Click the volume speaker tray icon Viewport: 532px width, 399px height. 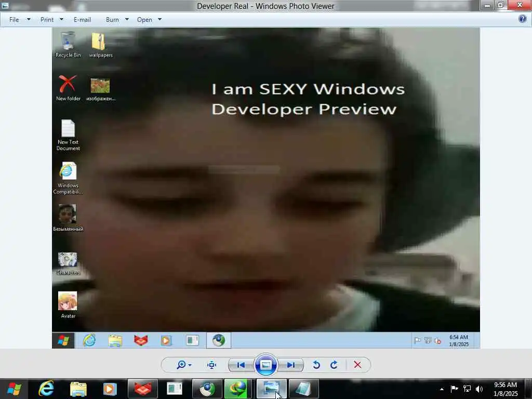click(479, 389)
